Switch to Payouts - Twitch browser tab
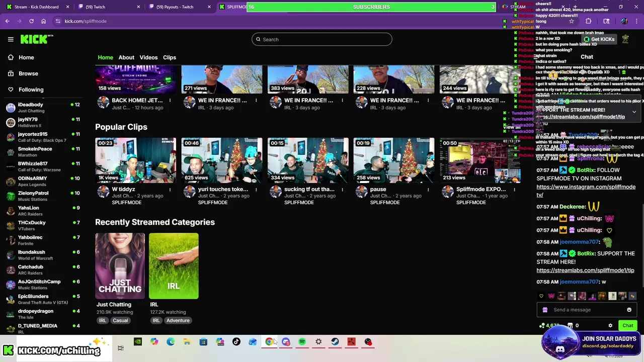644x362 pixels. [175, 7]
